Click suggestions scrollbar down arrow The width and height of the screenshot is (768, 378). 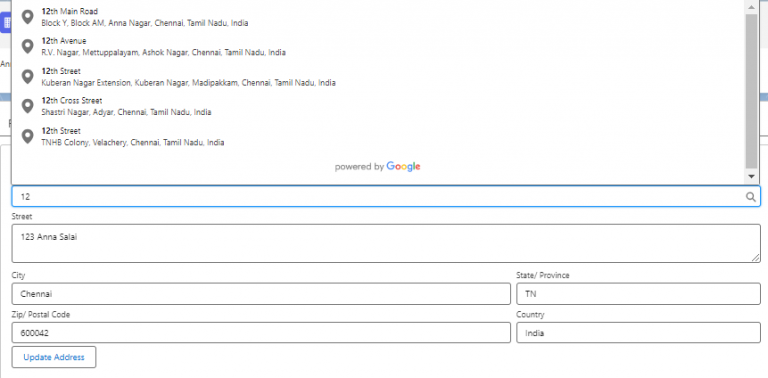(751, 176)
